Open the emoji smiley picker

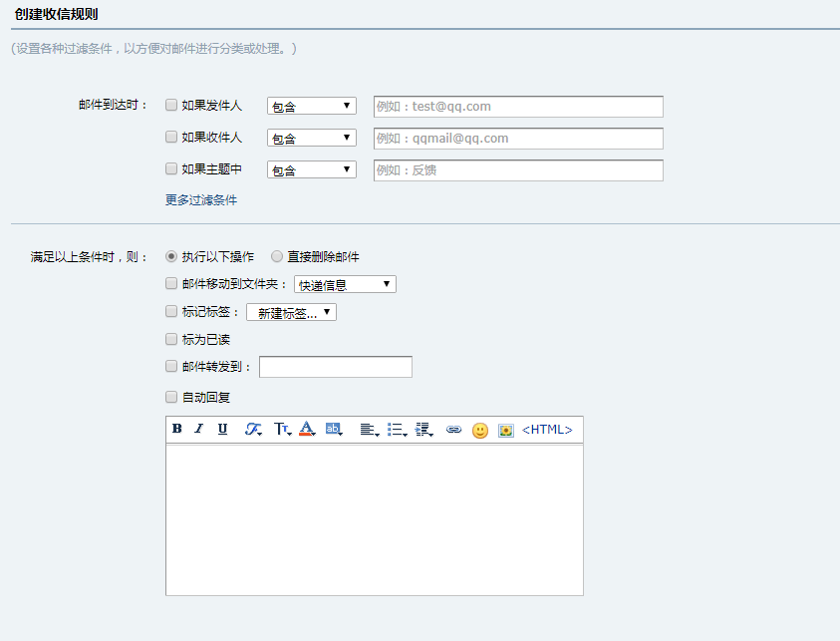pyautogui.click(x=480, y=431)
